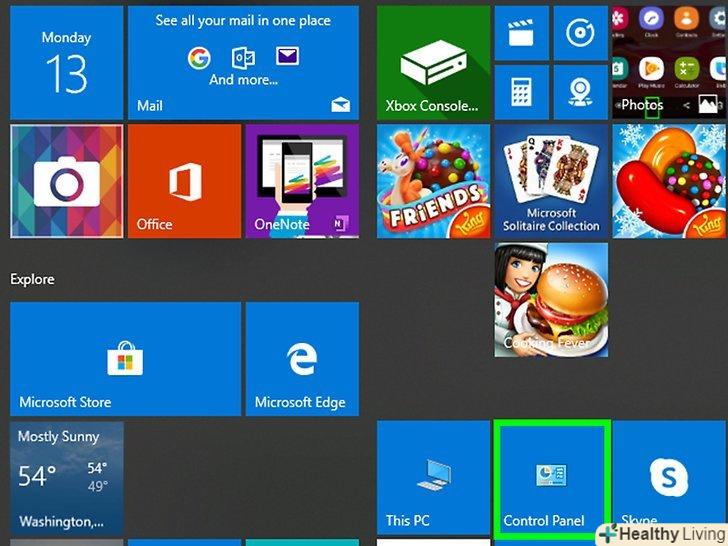Open the Mostly Sunny weather tile
Viewport: 728px width, 546px height.
tap(66, 478)
